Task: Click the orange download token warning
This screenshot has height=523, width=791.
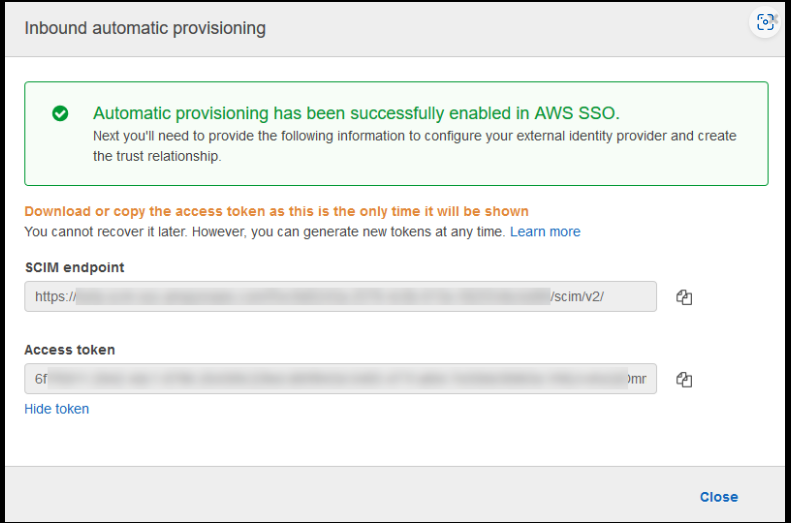Action: coord(276,211)
